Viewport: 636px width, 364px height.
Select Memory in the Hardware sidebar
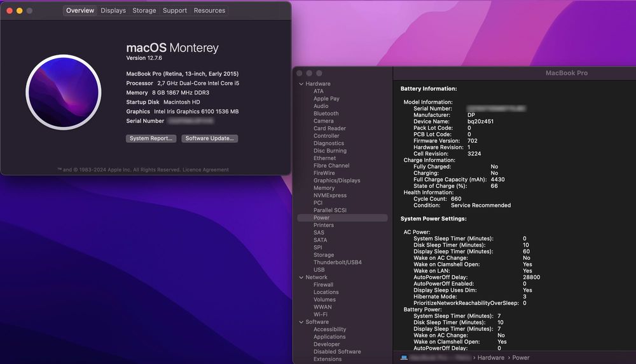pyautogui.click(x=324, y=188)
